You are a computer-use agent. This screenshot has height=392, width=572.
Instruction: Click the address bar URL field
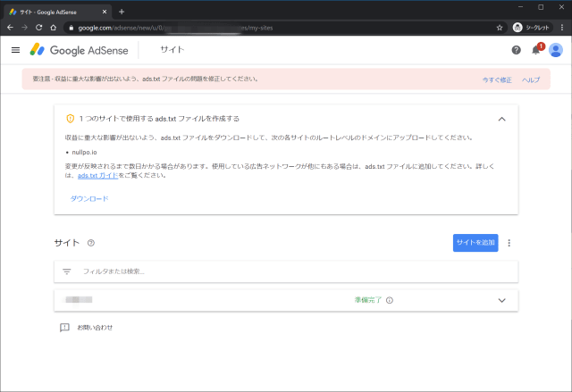click(284, 28)
